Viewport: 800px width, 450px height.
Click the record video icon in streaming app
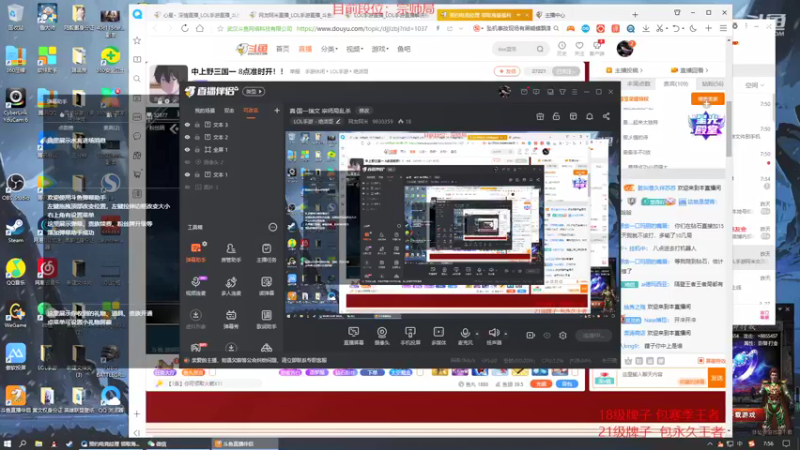531,335
